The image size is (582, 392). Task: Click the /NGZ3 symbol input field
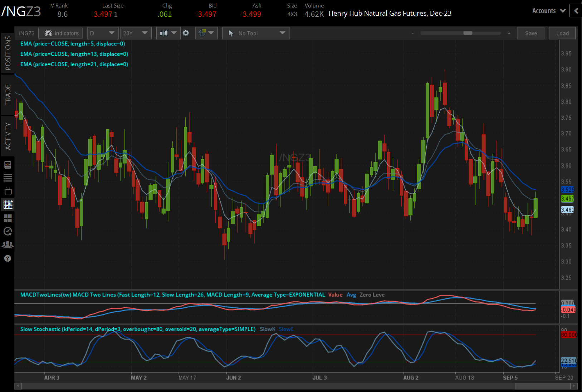pyautogui.click(x=26, y=33)
